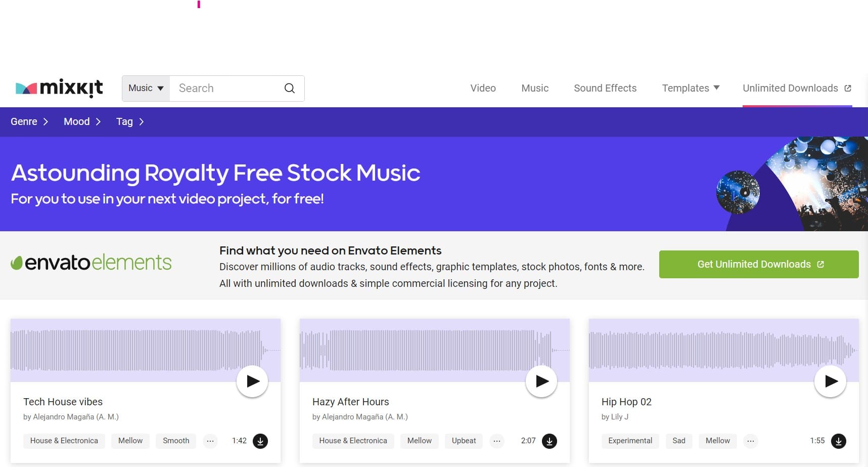This screenshot has width=868, height=467.
Task: Play the Hip Hop 02 track
Action: point(830,381)
